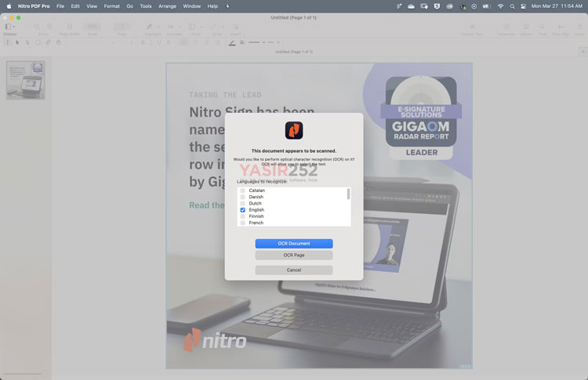Select the hand pan tool

tap(59, 42)
